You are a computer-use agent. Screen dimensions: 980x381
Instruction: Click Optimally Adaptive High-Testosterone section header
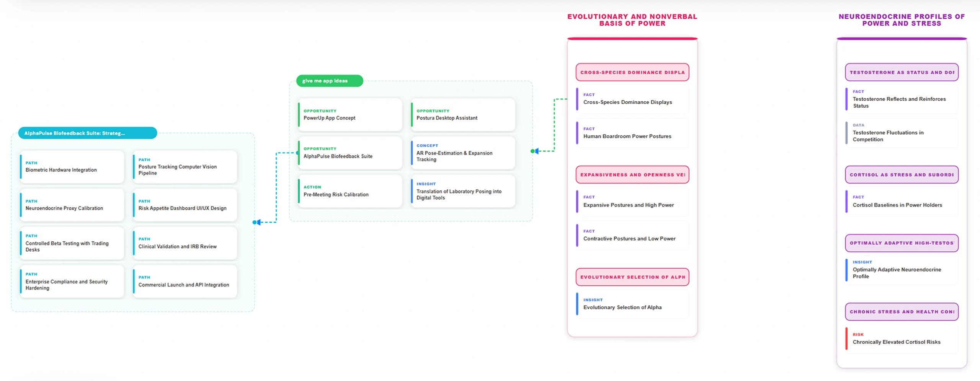902,243
